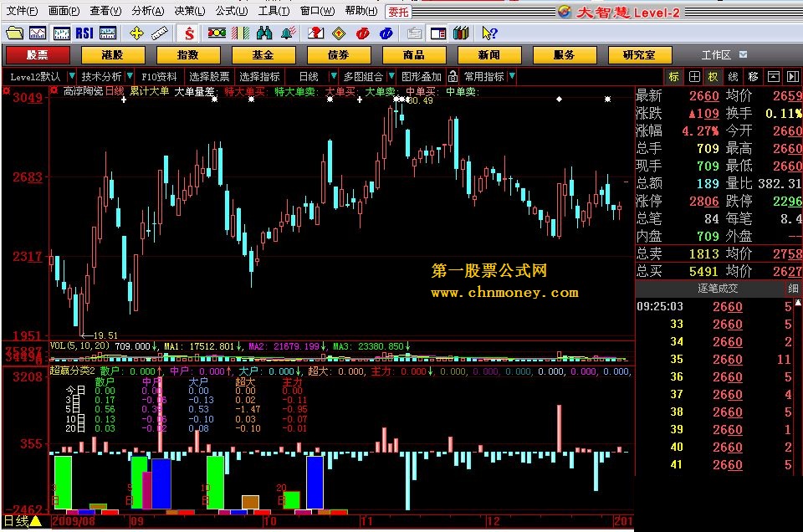Image resolution: width=803 pixels, height=532 pixels.
Task: Switch to the 基金 tab
Action: pos(263,54)
